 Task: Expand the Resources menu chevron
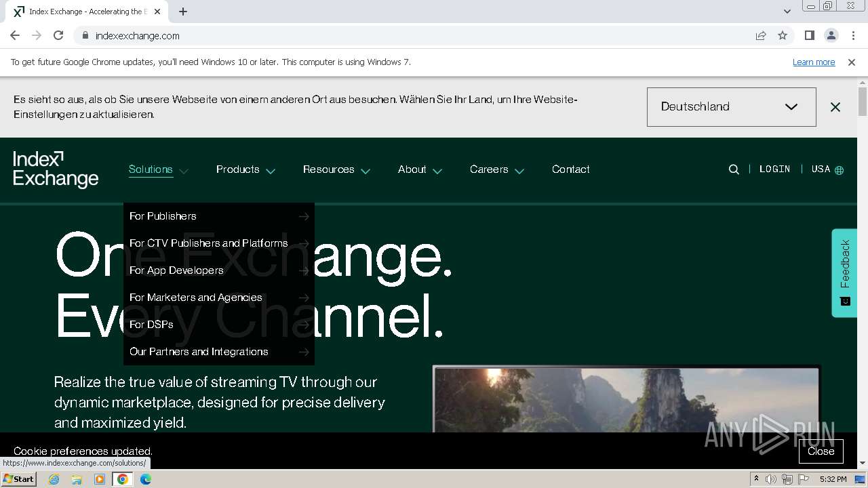[366, 171]
